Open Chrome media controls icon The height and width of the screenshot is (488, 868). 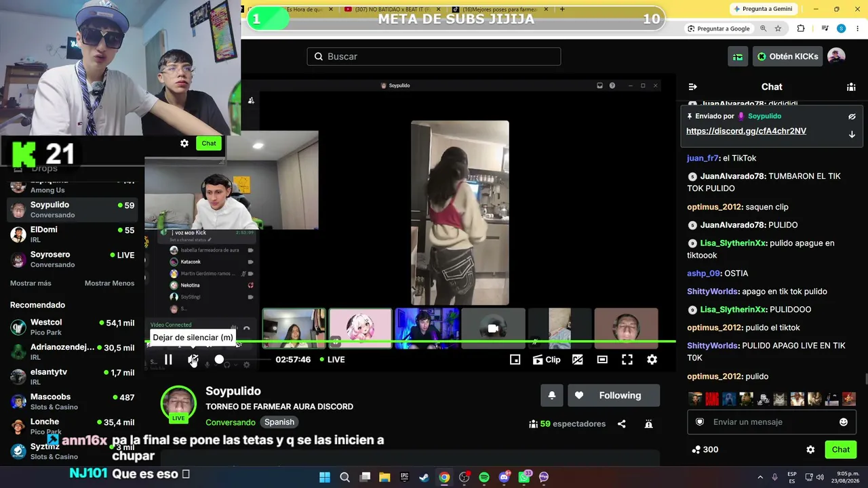[825, 28]
